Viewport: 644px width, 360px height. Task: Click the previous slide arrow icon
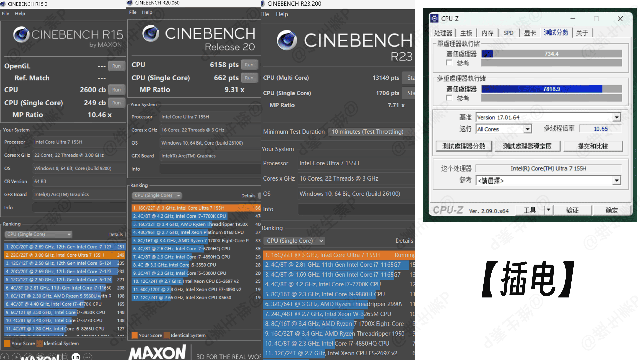[4, 357]
